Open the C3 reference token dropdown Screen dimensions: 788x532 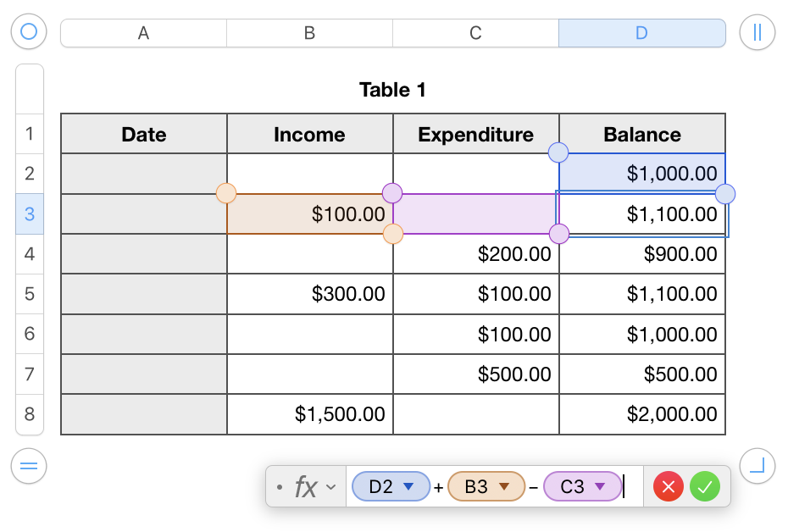[x=600, y=486]
